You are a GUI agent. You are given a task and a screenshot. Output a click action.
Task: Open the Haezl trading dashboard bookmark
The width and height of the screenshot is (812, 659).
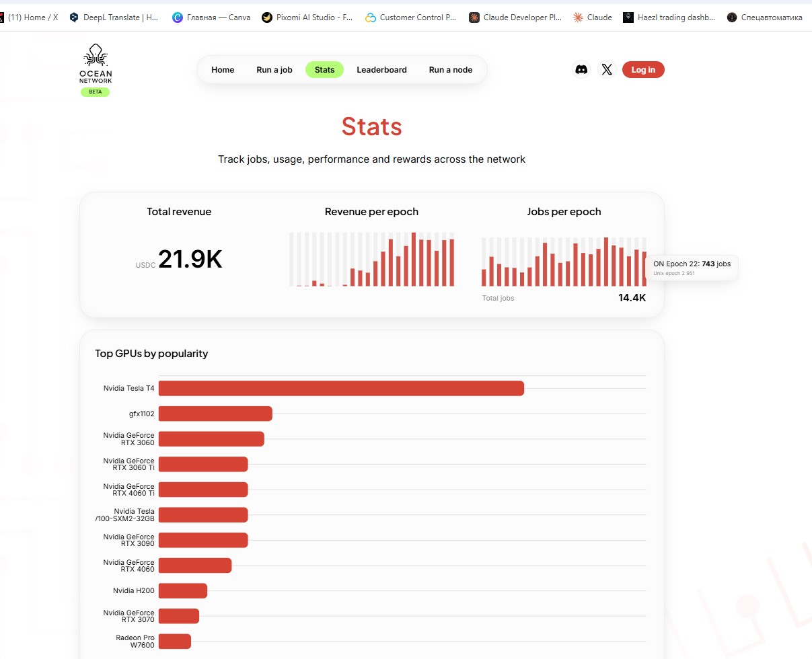coord(669,17)
